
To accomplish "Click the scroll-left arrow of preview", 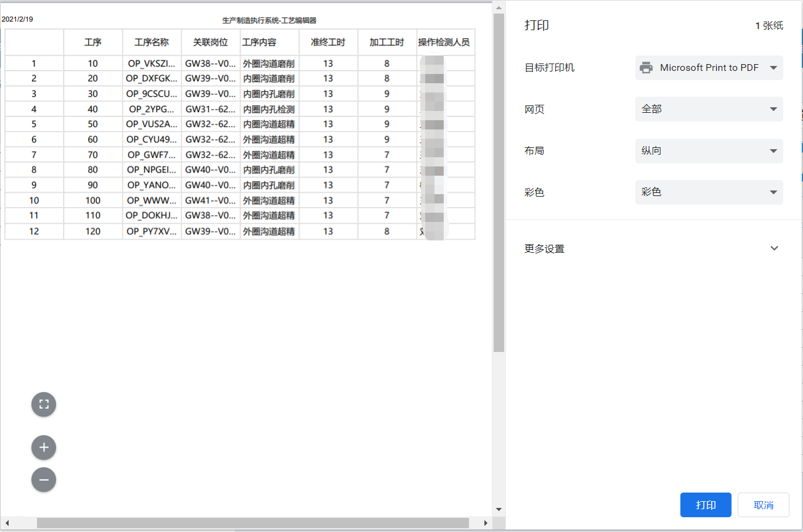I will click(7, 523).
